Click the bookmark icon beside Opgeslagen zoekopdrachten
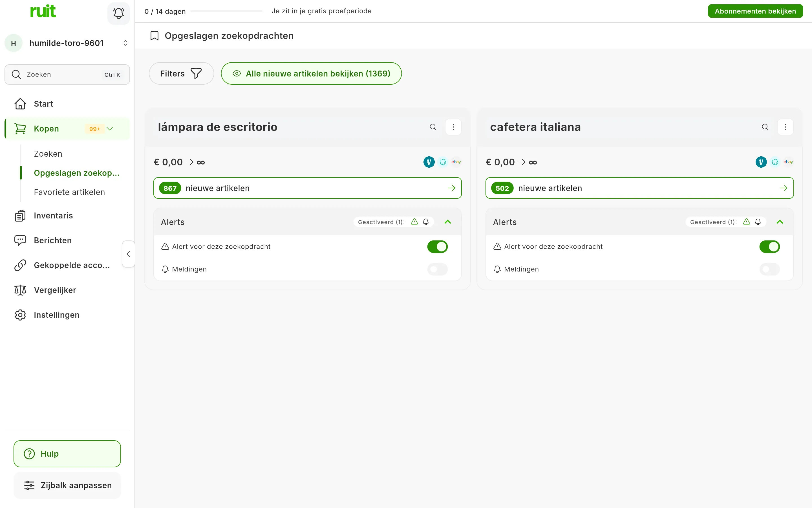 pyautogui.click(x=154, y=36)
